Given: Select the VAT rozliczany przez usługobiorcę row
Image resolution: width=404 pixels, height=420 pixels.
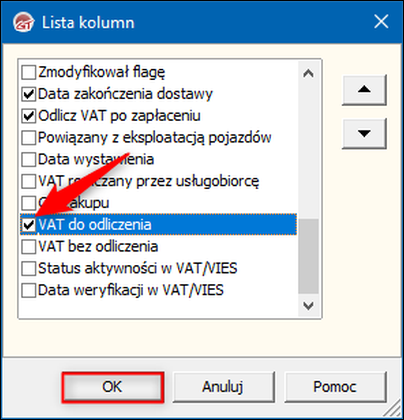Looking at the screenshot, I should 158,181.
